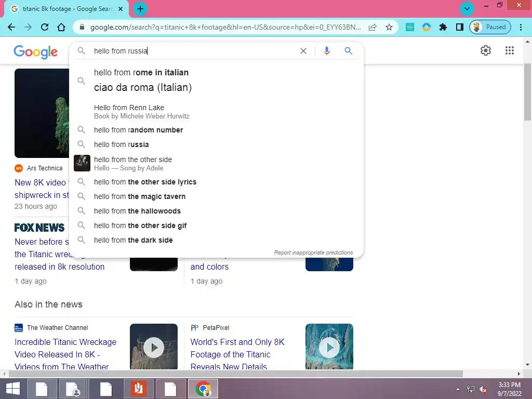Open a new browser tab
Image resolution: width=532 pixels, height=399 pixels.
tap(140, 9)
